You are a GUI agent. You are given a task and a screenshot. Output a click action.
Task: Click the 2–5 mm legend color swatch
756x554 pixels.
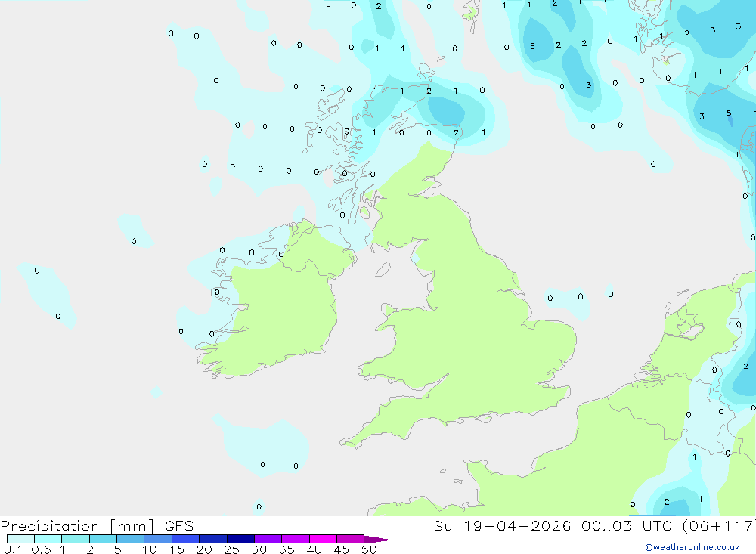pyautogui.click(x=103, y=539)
